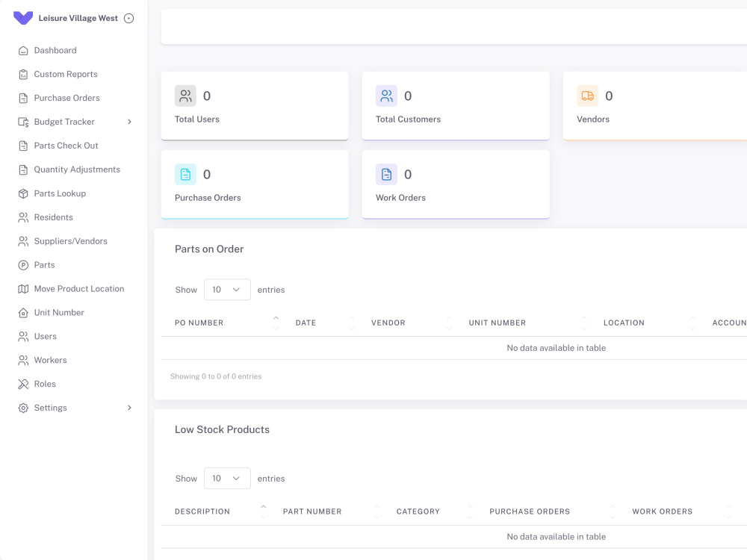Click the Total Customers label

[408, 119]
